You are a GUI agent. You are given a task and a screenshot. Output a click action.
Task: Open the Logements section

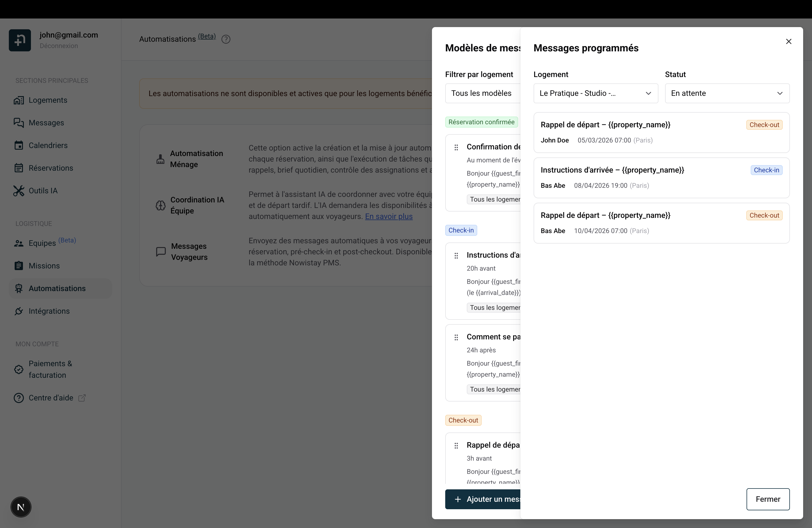48,100
